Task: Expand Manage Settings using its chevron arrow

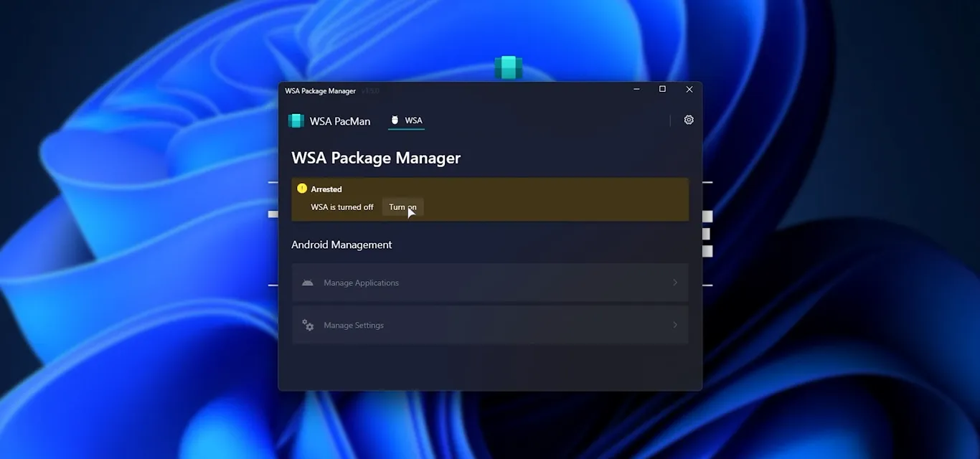Action: coord(674,325)
